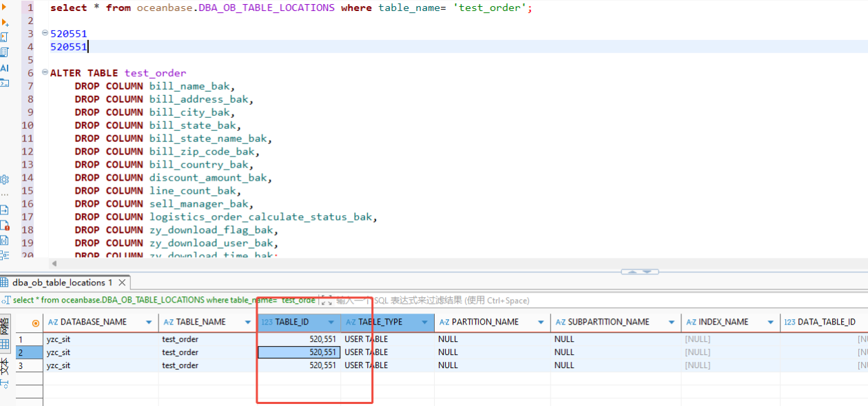Click the expand filter panel icon
The height and width of the screenshot is (406, 868).
pos(326,301)
